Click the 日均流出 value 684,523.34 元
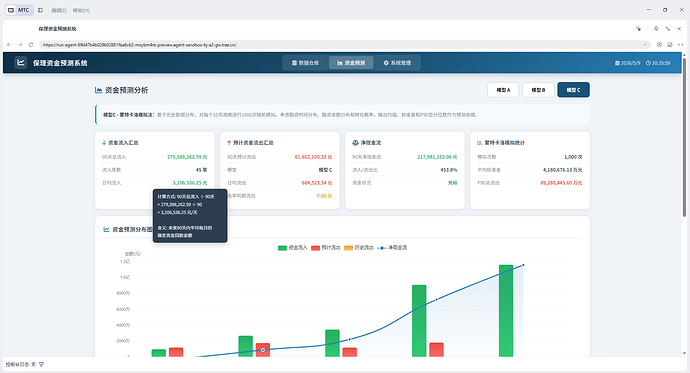This screenshot has height=373, width=690. 317,183
